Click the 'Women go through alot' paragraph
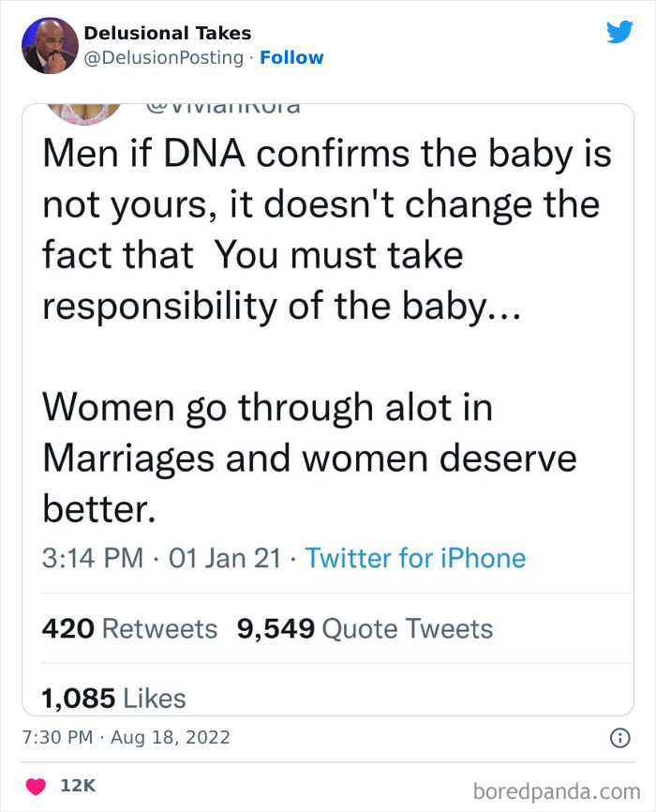The image size is (656, 812). click(309, 457)
